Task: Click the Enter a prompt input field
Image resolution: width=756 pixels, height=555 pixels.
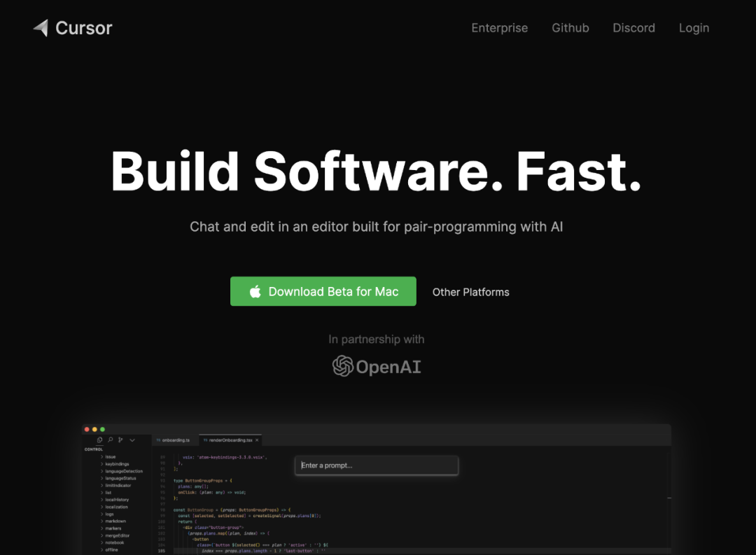Action: click(377, 465)
